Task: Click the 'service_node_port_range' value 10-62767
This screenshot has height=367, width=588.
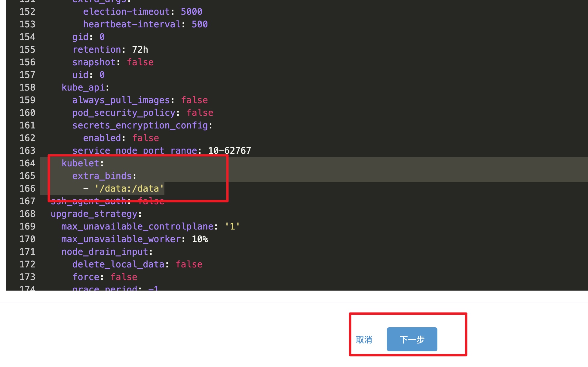Action: coord(229,151)
